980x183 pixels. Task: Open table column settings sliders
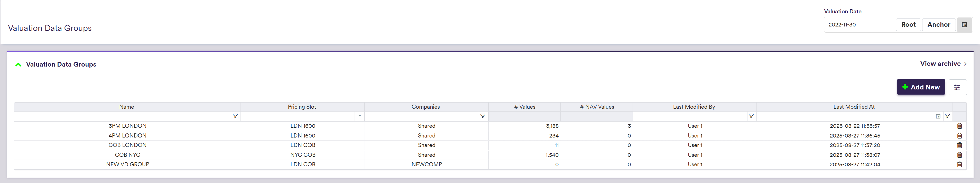[957, 87]
